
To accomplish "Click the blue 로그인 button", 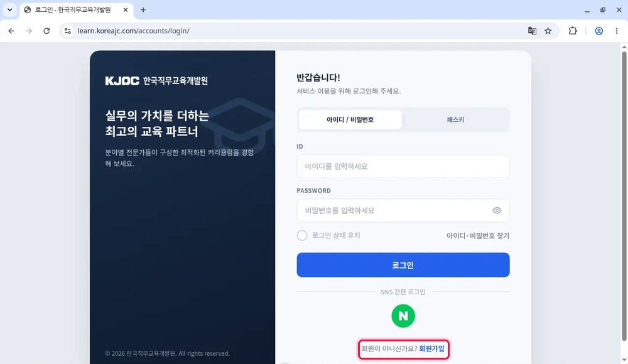I will 403,265.
